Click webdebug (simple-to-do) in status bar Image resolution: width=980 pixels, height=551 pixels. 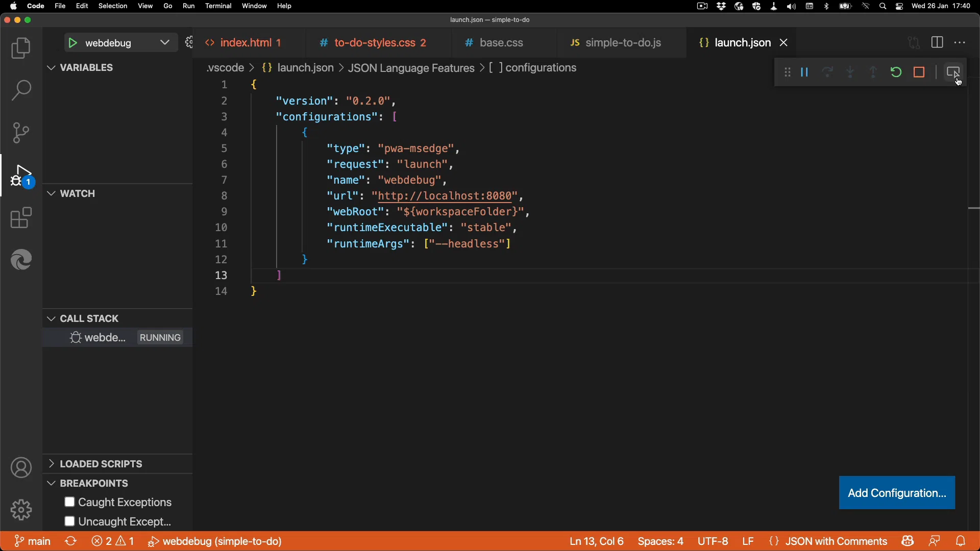point(215,541)
